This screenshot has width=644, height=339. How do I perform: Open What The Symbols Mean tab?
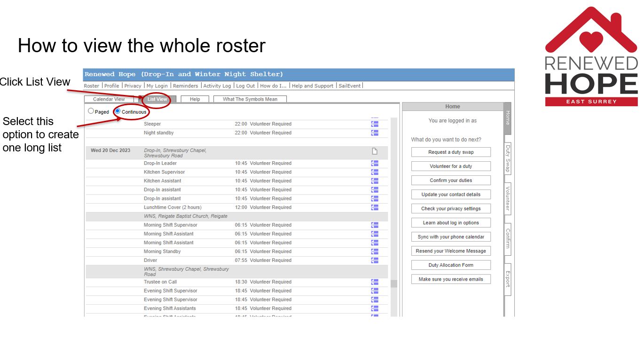[x=250, y=99]
